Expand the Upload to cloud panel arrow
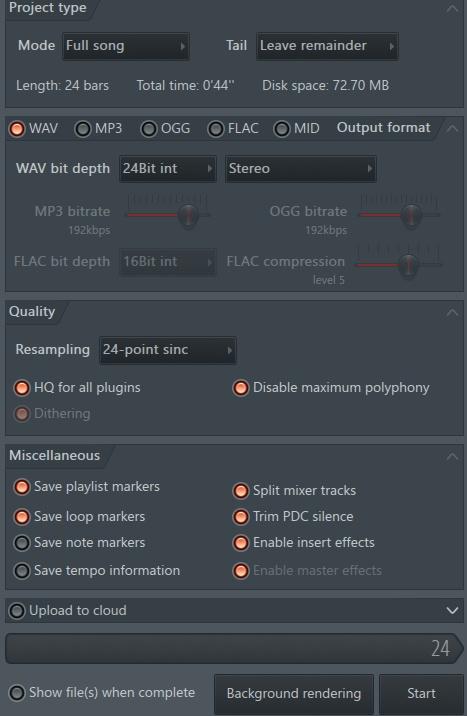The height and width of the screenshot is (716, 467). [x=452, y=611]
